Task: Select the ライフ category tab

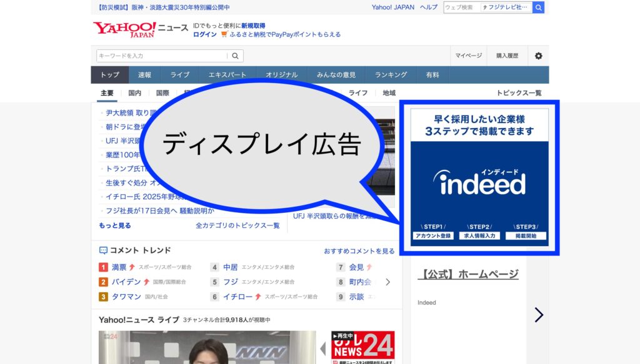Action: (x=358, y=93)
